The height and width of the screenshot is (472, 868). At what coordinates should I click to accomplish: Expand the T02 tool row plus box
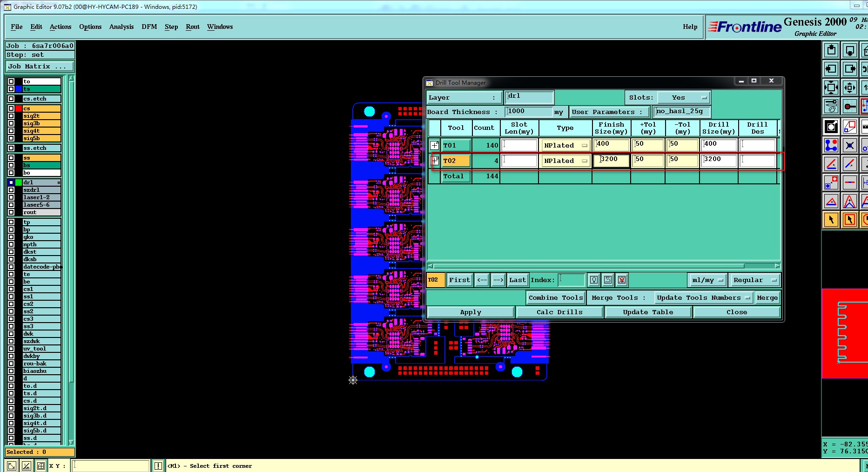pyautogui.click(x=434, y=161)
